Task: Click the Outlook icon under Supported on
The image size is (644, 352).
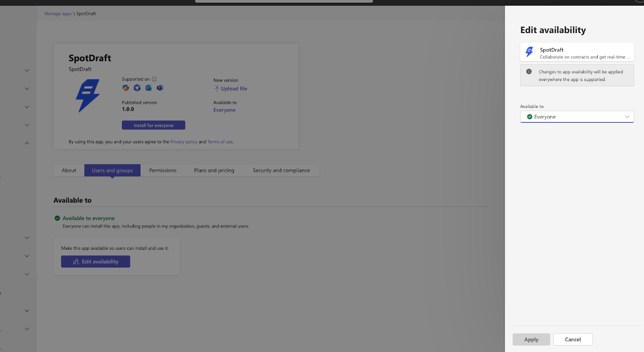Action: [x=149, y=88]
